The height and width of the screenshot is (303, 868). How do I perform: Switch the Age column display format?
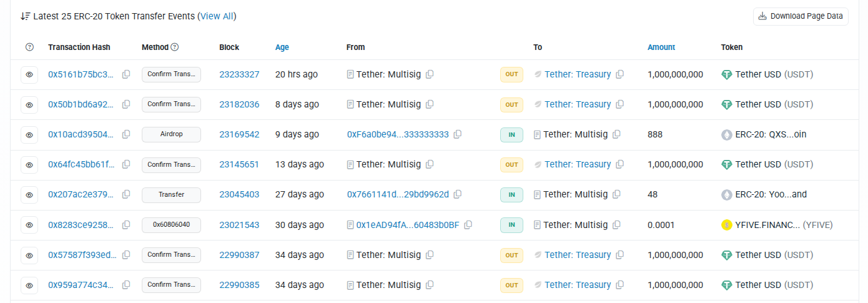click(x=282, y=47)
